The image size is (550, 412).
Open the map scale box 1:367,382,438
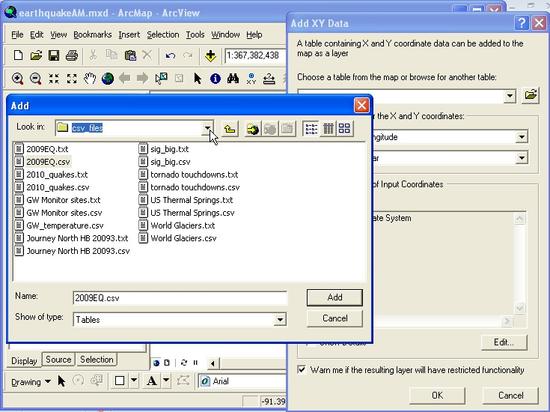pyautogui.click(x=255, y=55)
